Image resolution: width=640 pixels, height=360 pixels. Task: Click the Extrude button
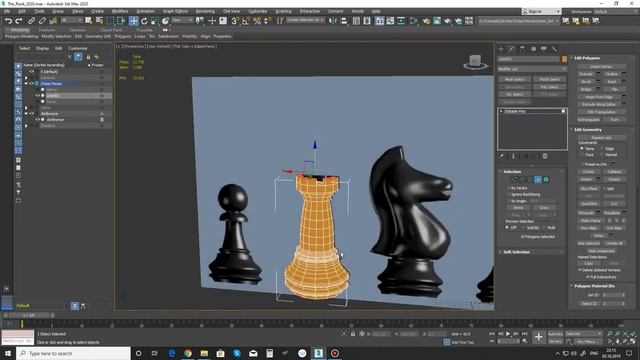pyautogui.click(x=586, y=74)
